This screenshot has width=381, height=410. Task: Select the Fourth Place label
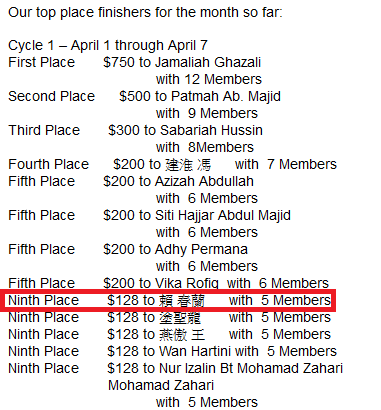coord(48,164)
